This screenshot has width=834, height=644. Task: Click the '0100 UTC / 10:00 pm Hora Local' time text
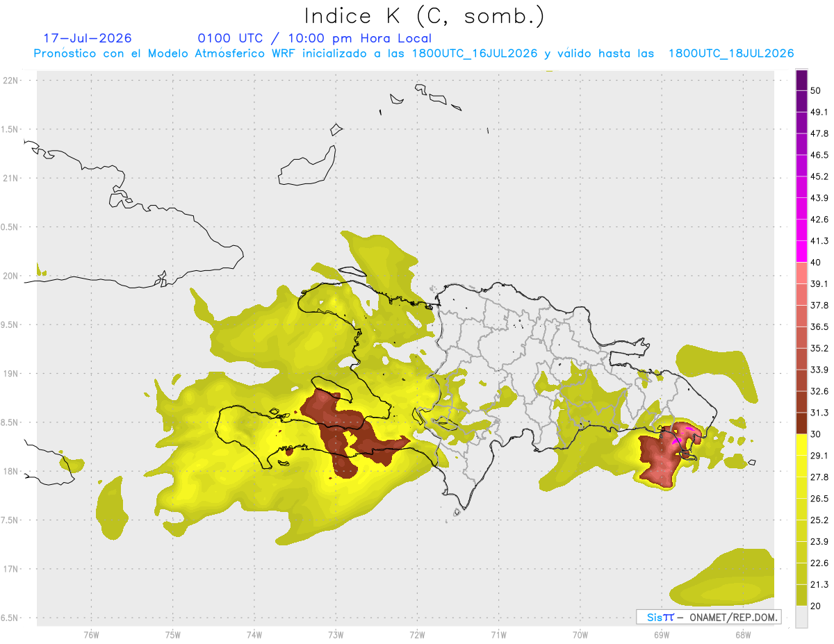coord(315,38)
